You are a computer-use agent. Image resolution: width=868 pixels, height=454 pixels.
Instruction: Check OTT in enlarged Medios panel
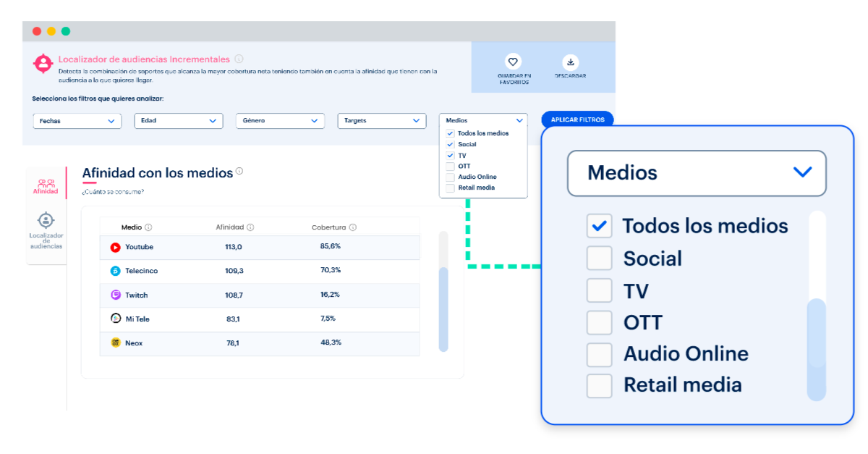click(599, 322)
